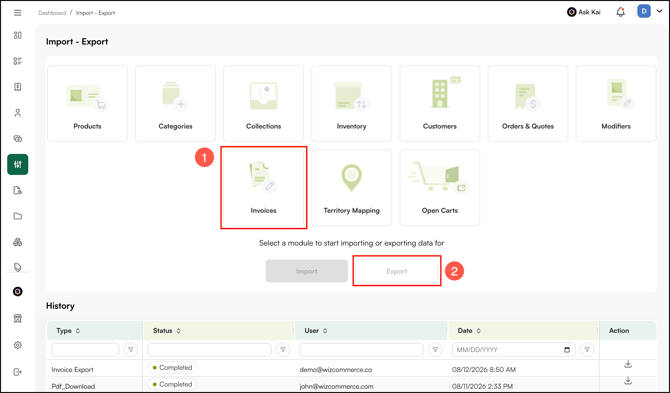Select the Products module card
Image resolution: width=670 pixels, height=393 pixels.
(87, 103)
